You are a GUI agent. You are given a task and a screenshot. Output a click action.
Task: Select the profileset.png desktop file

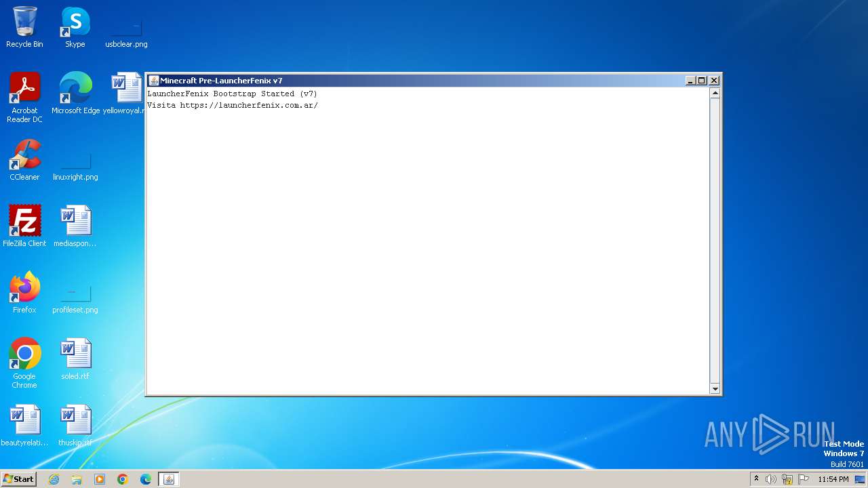point(75,299)
